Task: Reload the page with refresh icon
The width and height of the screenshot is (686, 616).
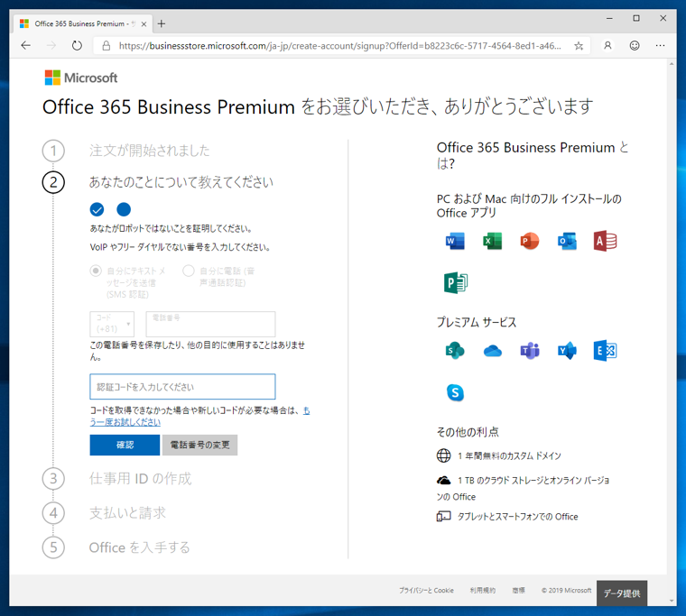Action: click(x=77, y=45)
